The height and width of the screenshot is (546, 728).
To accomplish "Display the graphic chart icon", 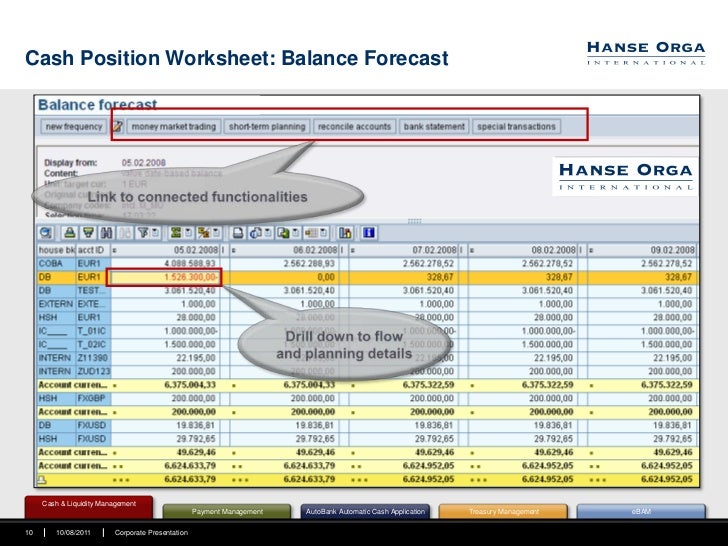I will click(x=345, y=233).
